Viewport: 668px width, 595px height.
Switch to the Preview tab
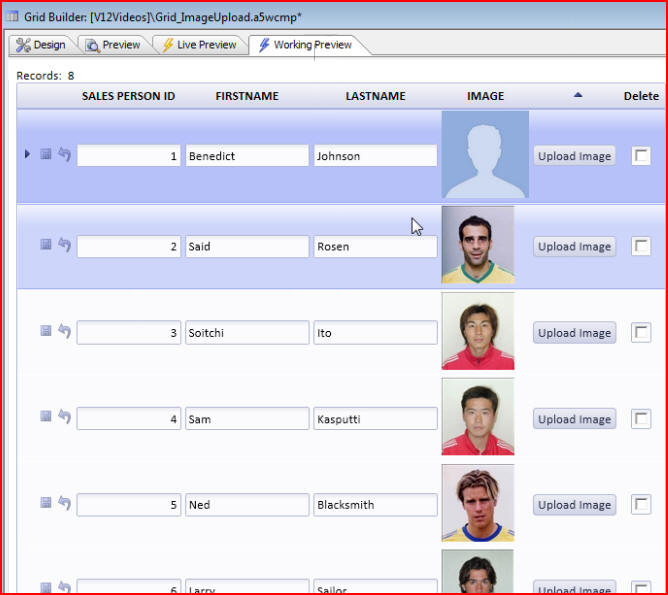[x=113, y=45]
